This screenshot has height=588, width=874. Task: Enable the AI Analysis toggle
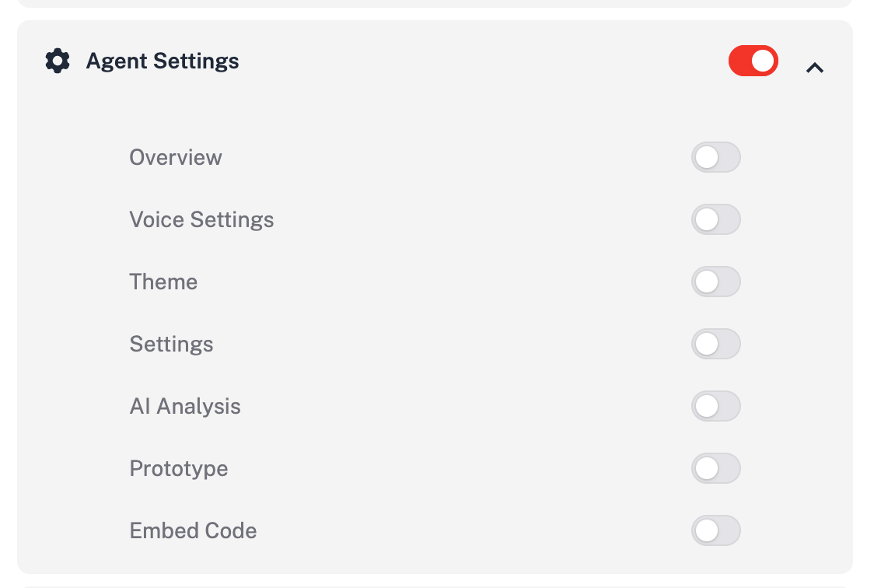pyautogui.click(x=715, y=406)
